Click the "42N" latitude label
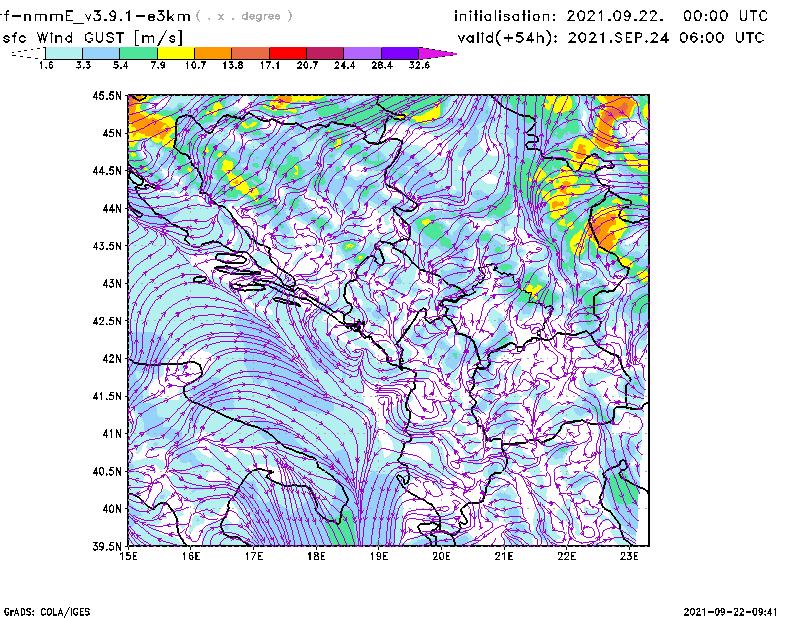This screenshot has height=618, width=800. (112, 359)
